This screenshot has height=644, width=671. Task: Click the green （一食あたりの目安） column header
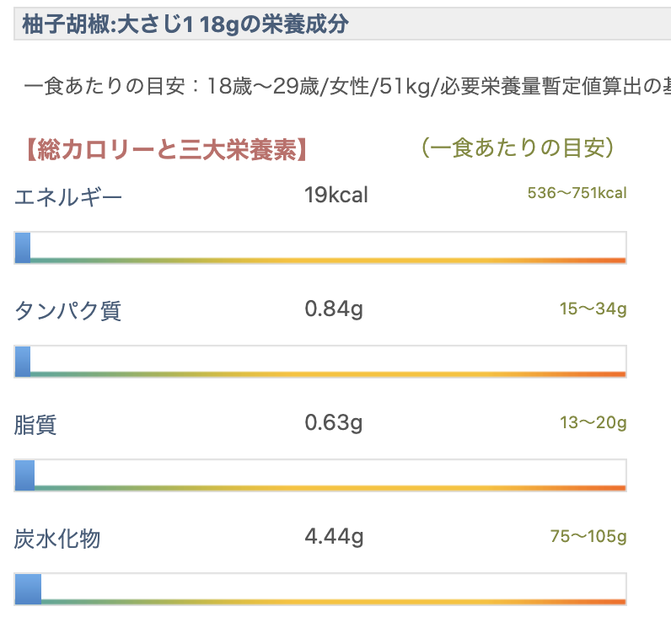coord(517,149)
